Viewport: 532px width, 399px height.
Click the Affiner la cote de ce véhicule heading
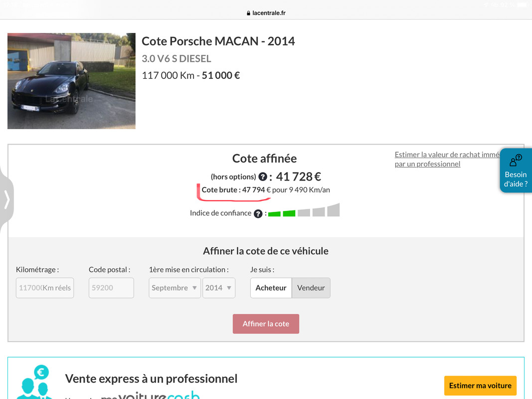266,251
